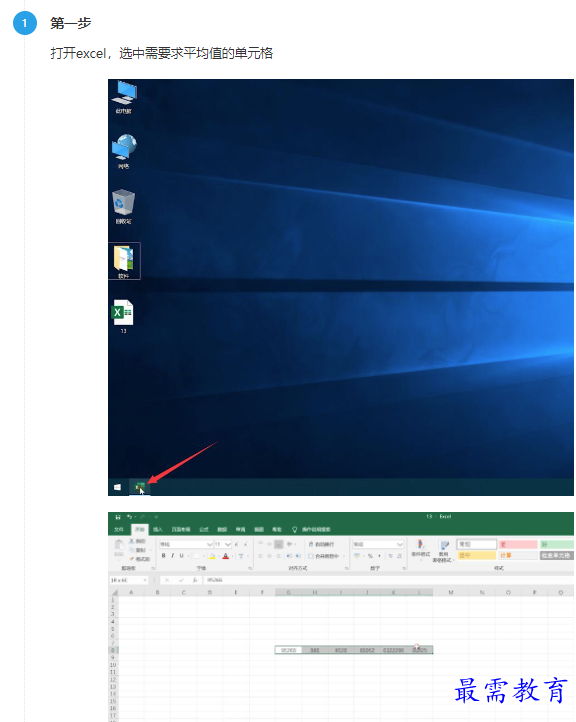Switch to the Data tab

[222, 530]
